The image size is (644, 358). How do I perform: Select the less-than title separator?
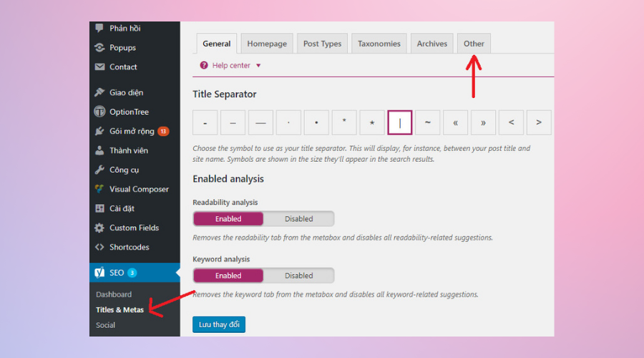[511, 122]
